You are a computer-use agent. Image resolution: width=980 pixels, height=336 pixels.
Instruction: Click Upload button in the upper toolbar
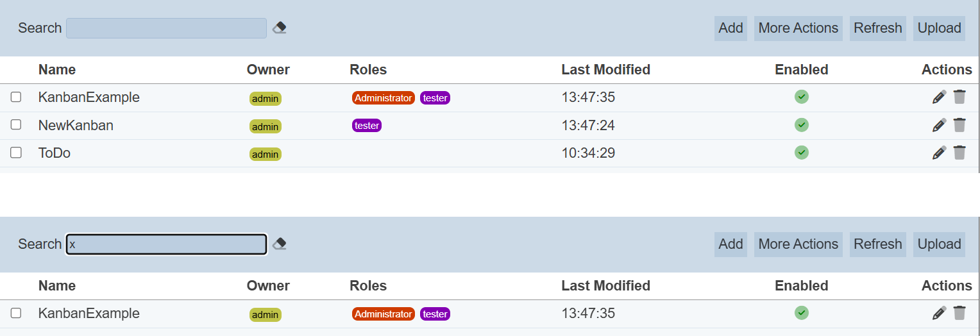tap(939, 28)
